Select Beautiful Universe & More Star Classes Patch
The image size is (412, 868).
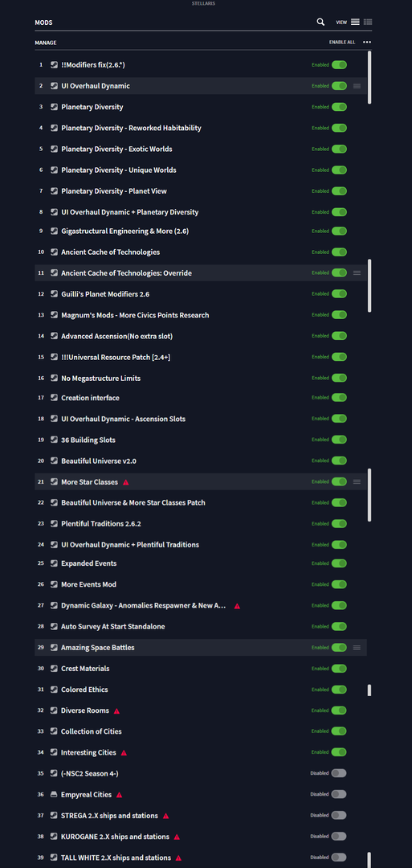[x=133, y=502]
